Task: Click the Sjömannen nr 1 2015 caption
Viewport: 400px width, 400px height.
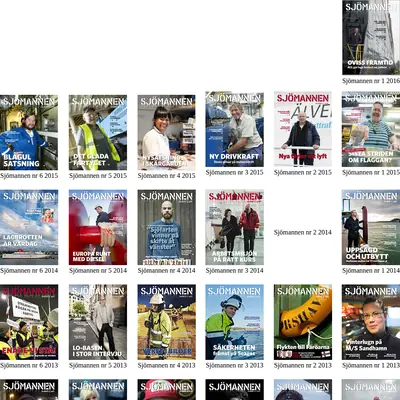Action: point(371,172)
